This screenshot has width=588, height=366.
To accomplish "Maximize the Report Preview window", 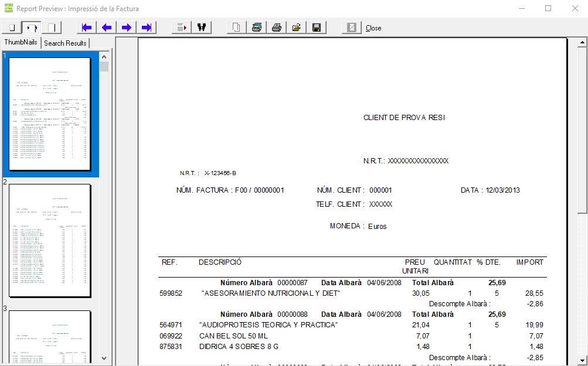I will point(548,8).
